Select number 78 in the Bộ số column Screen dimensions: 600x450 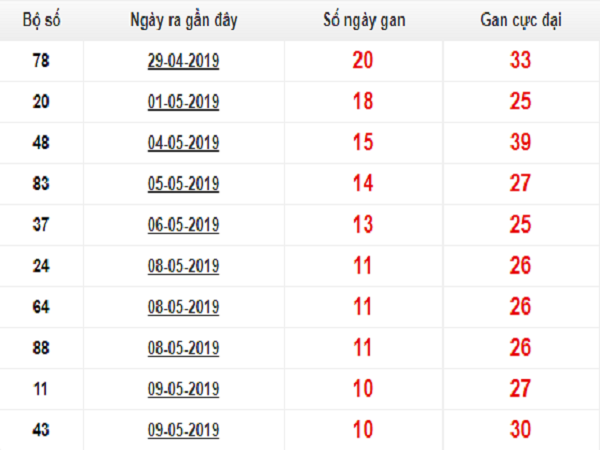41,61
